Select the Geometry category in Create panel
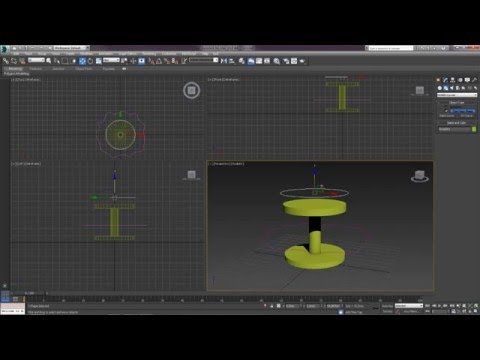480x360 pixels. [x=440, y=88]
